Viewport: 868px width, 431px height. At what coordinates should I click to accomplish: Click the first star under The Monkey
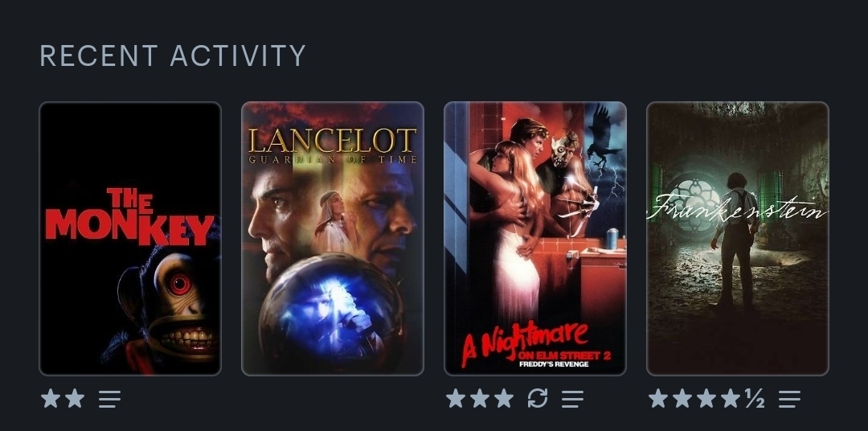pos(51,398)
